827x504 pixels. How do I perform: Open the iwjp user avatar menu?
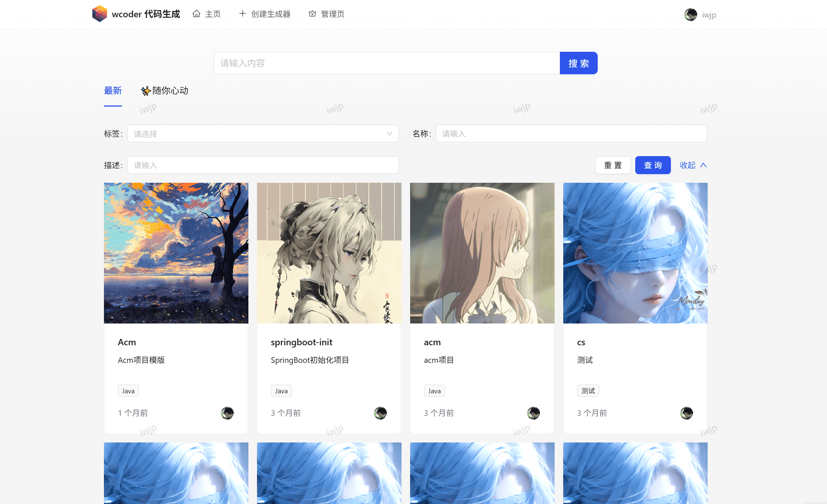690,15
